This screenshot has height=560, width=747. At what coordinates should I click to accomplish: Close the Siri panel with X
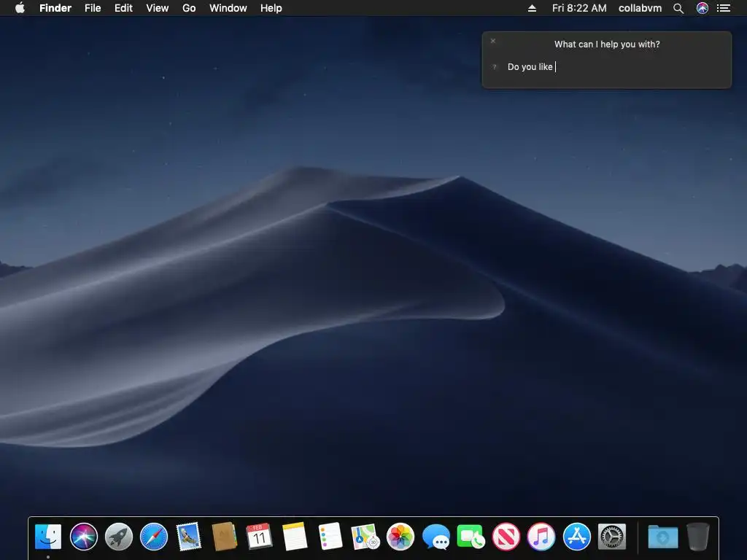(x=493, y=41)
